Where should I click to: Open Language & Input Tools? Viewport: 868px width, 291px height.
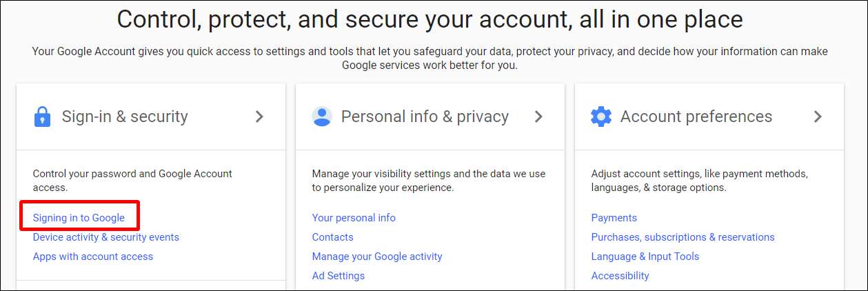[x=645, y=257]
